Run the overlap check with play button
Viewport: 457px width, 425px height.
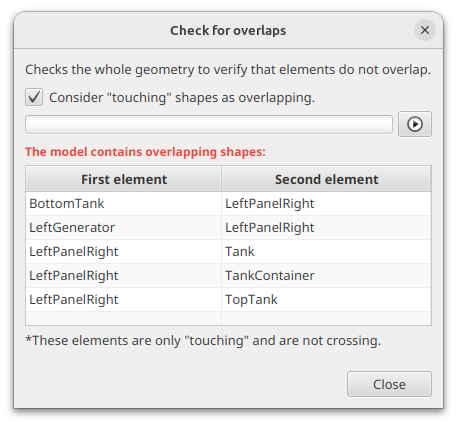[415, 124]
